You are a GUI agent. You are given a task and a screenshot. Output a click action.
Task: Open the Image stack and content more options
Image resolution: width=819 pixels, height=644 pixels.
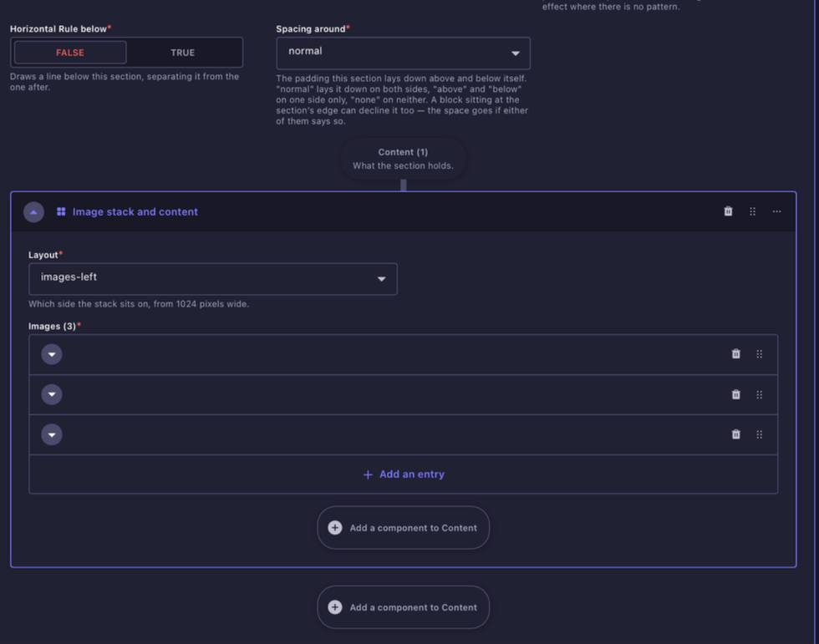[776, 211]
